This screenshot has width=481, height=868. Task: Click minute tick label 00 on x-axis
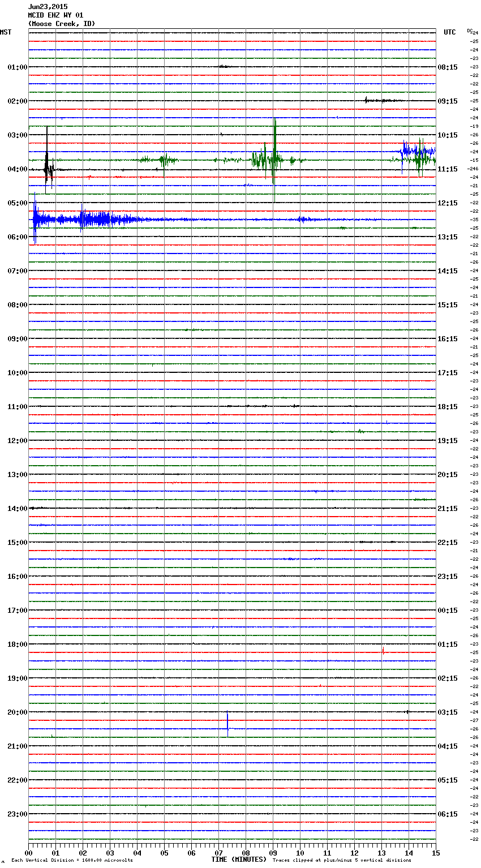(x=28, y=853)
